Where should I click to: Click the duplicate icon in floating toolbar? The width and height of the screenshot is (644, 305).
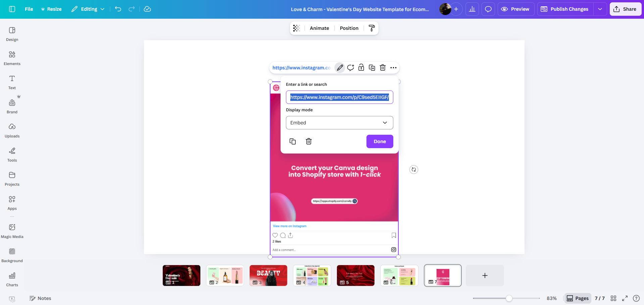(x=372, y=68)
